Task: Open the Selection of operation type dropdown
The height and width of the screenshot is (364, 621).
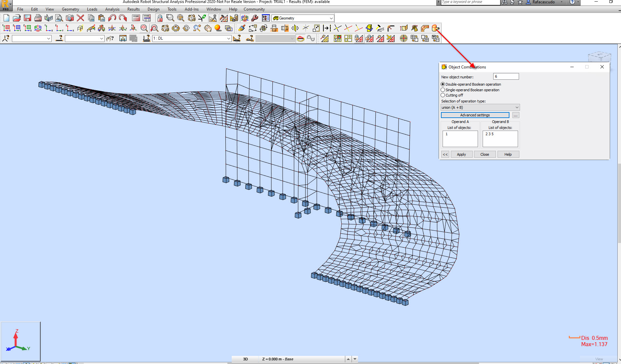Action: click(x=516, y=107)
